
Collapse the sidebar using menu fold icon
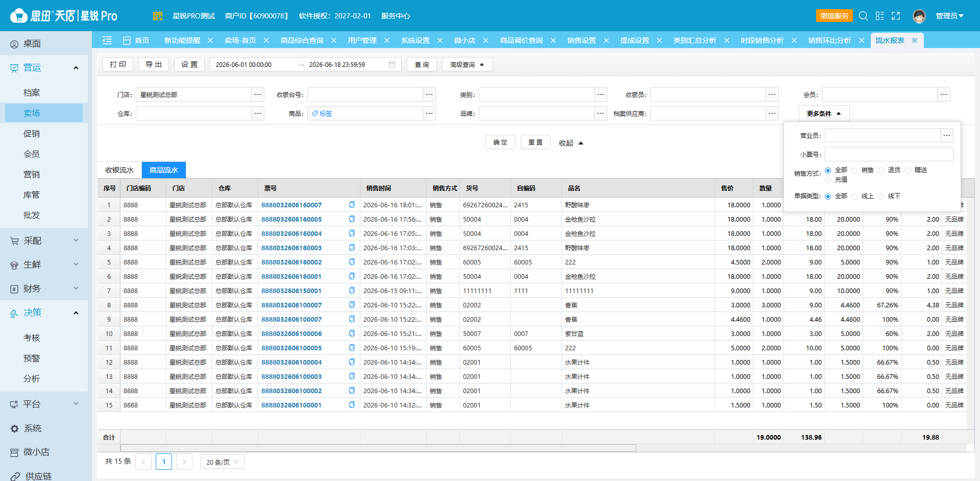tap(107, 40)
